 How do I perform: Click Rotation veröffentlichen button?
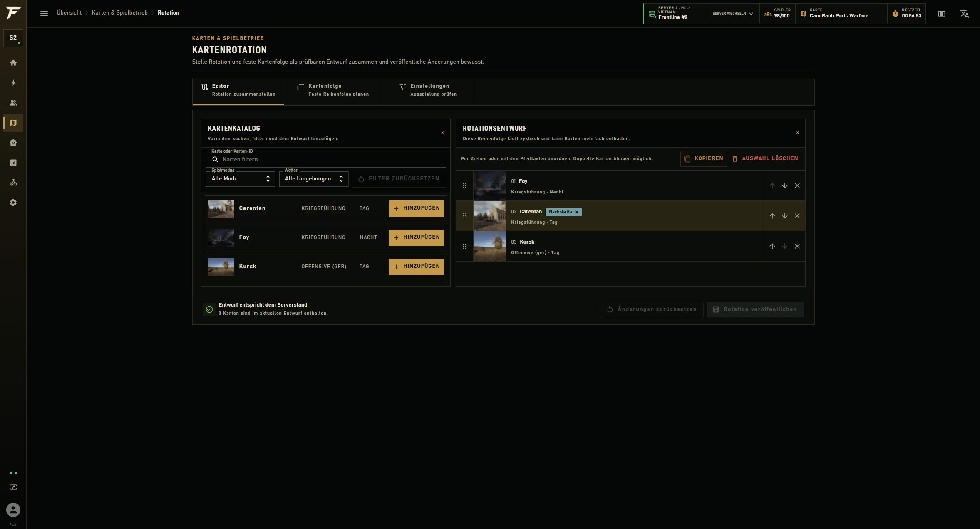(x=755, y=309)
